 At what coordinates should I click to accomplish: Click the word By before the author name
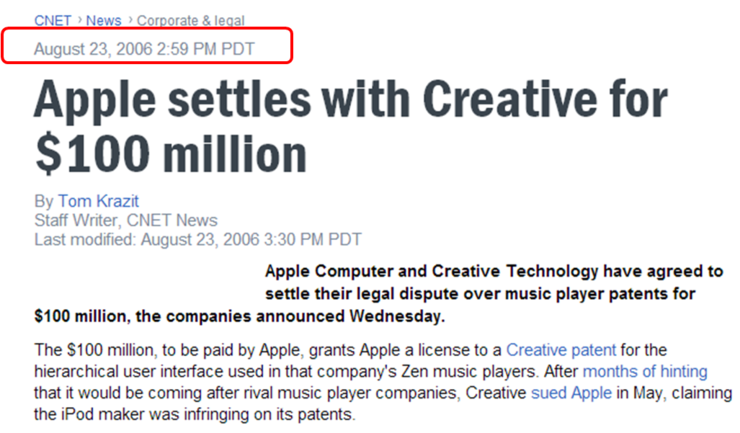tap(44, 200)
